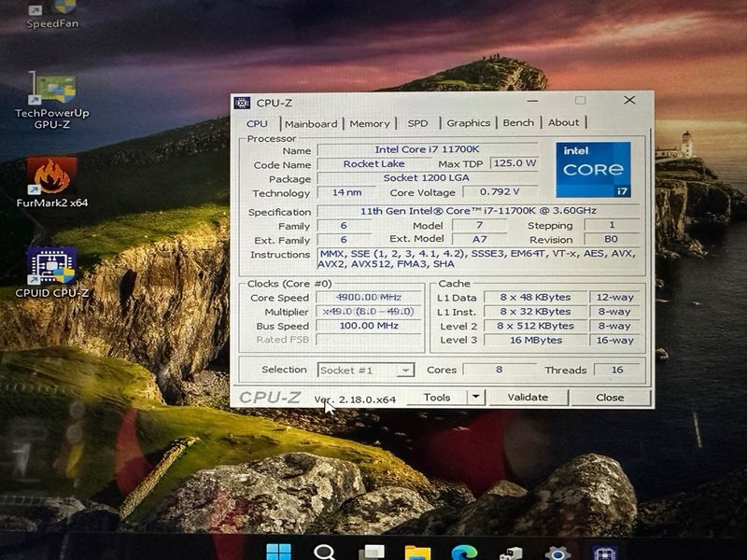747x560 pixels.
Task: Click the taskbar icon left of Settings gear
Action: point(511,553)
